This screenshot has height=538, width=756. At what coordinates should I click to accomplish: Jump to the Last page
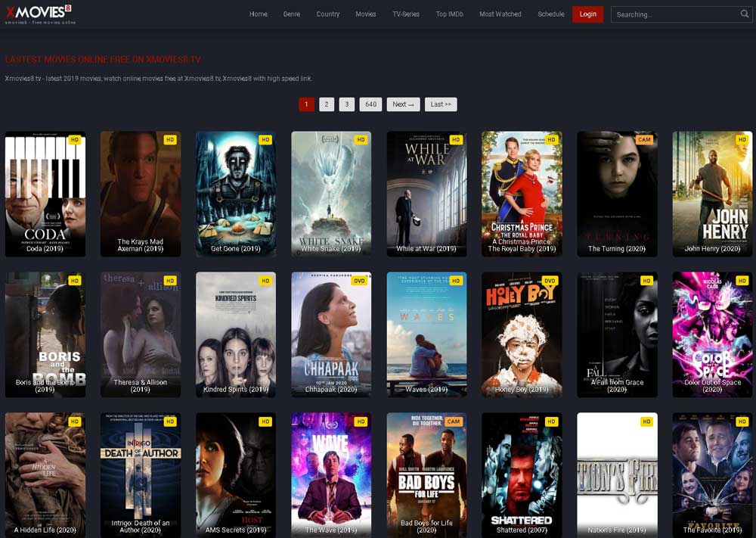click(441, 104)
